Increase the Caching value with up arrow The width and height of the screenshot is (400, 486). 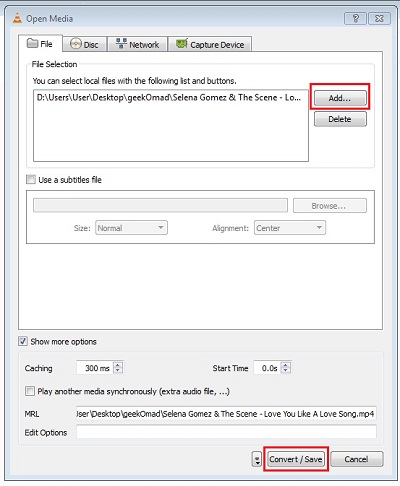tap(118, 365)
